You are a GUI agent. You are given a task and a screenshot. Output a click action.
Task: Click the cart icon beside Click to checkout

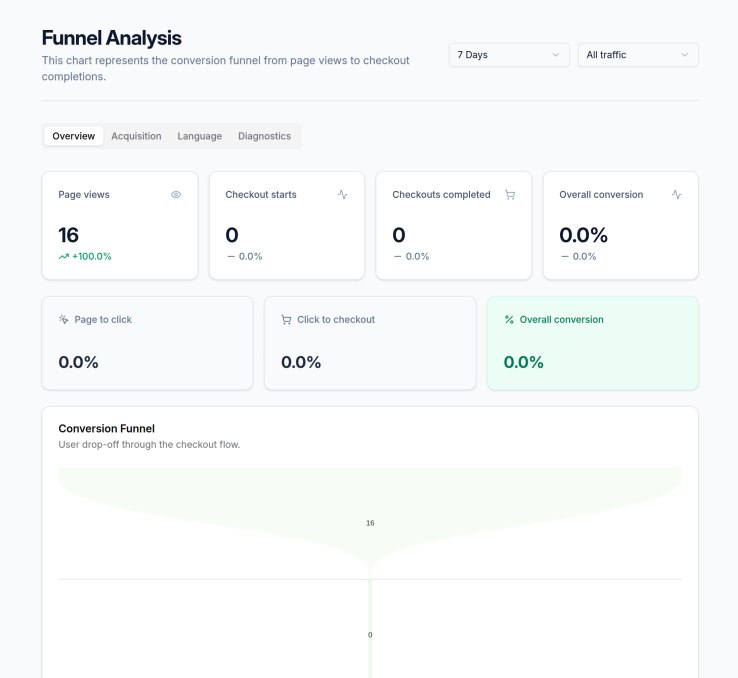(x=286, y=320)
